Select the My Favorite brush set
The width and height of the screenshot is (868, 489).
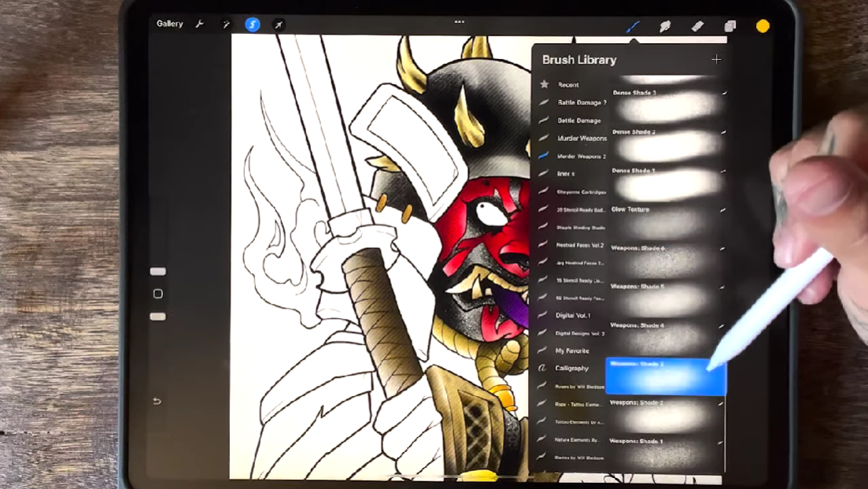pyautogui.click(x=572, y=350)
